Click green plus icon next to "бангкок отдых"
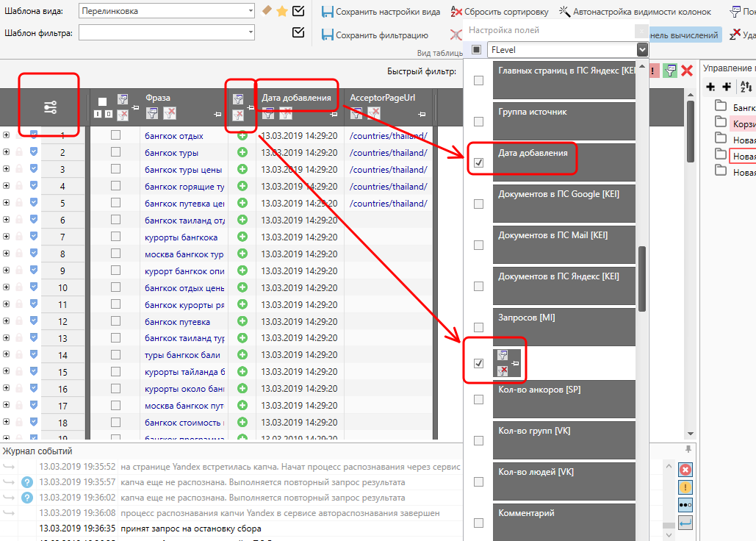756x541 pixels. [242, 136]
